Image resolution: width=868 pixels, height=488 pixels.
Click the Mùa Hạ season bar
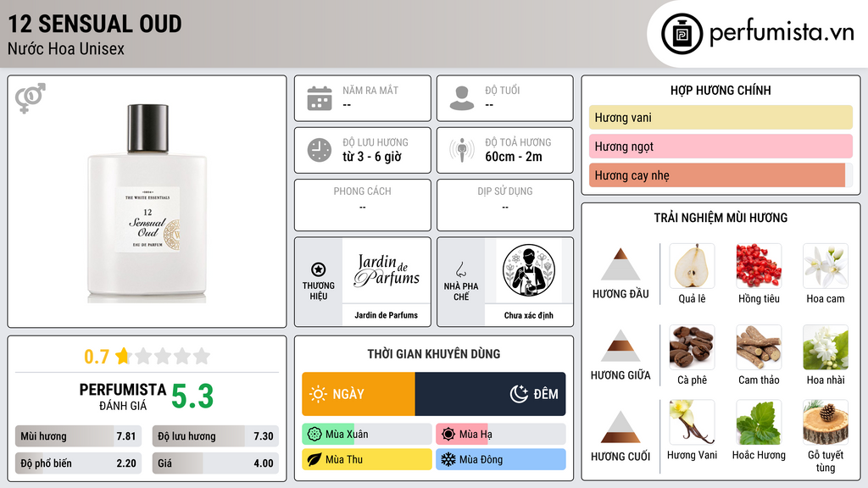pos(501,435)
